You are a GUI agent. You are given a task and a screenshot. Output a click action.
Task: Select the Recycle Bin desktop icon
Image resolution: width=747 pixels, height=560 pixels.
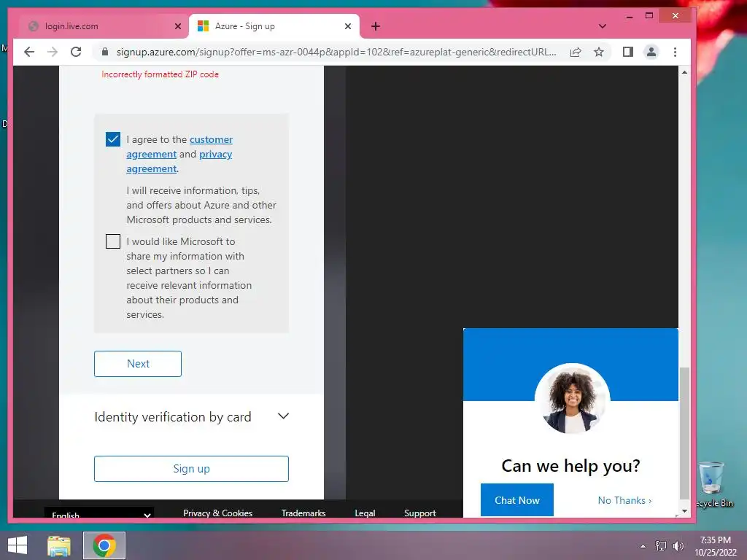tap(713, 484)
